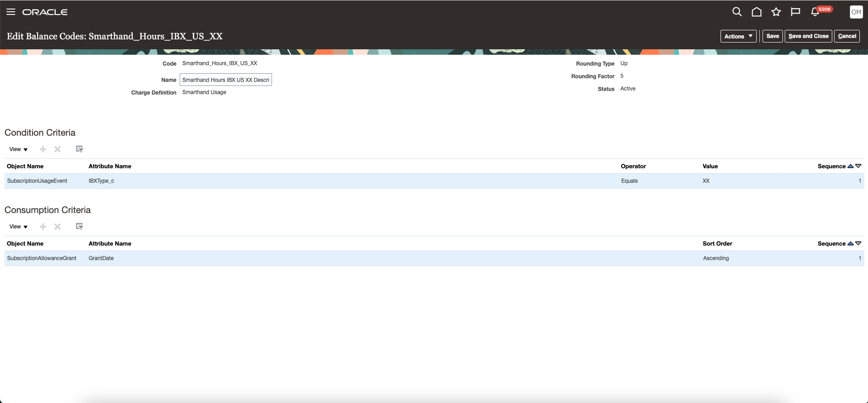Viewport: 868px width, 403px height.
Task: Click Attribute Name header in Condition Criteria
Action: [x=110, y=166]
